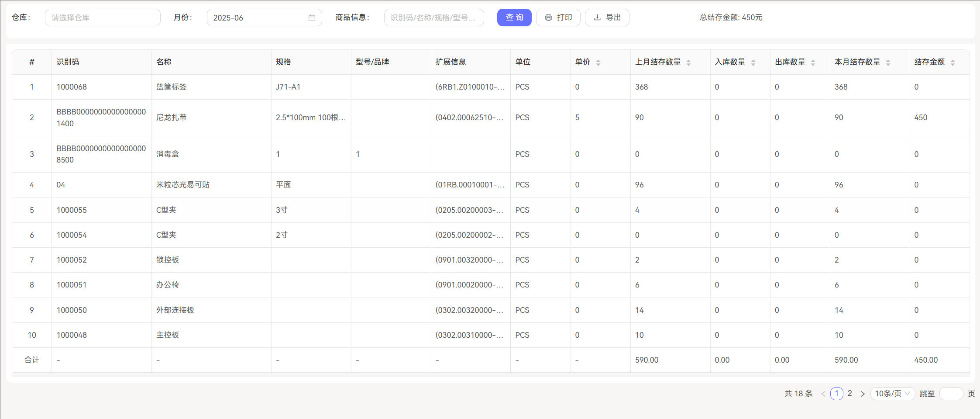This screenshot has height=419, width=980.
Task: Sort by 出库数量 column sort icon
Action: (x=813, y=62)
